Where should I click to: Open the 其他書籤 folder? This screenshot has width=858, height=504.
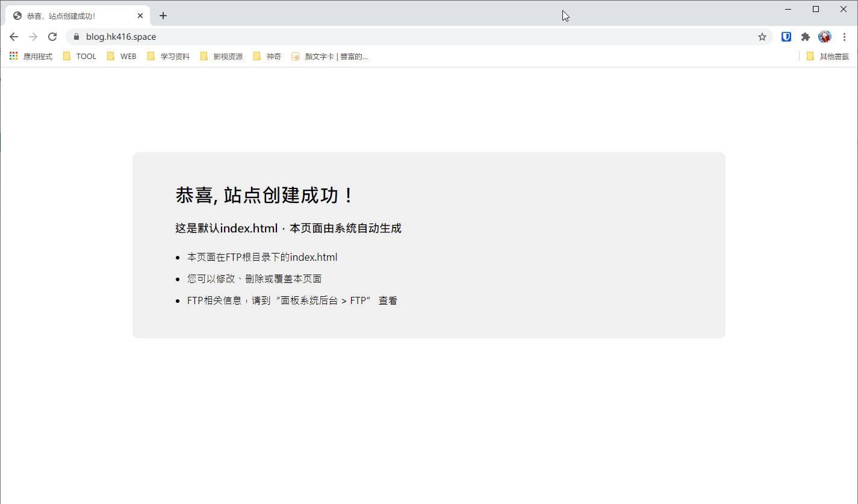point(827,56)
